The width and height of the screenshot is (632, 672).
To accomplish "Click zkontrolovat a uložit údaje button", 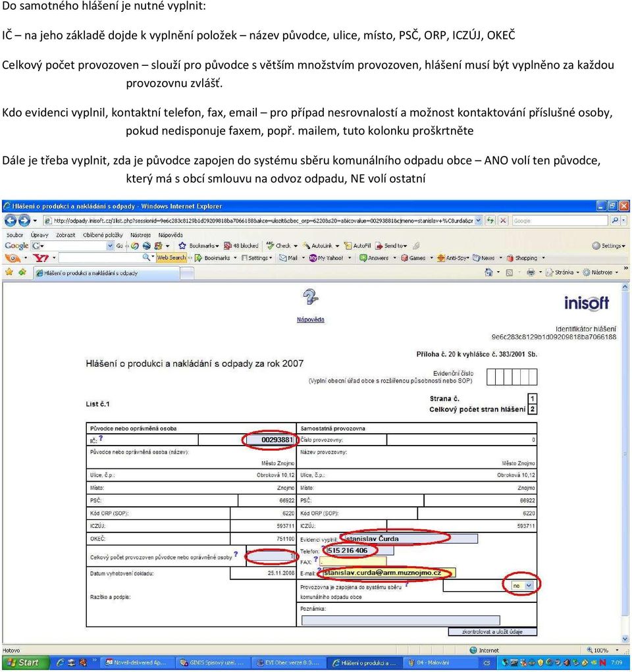I will (x=492, y=632).
